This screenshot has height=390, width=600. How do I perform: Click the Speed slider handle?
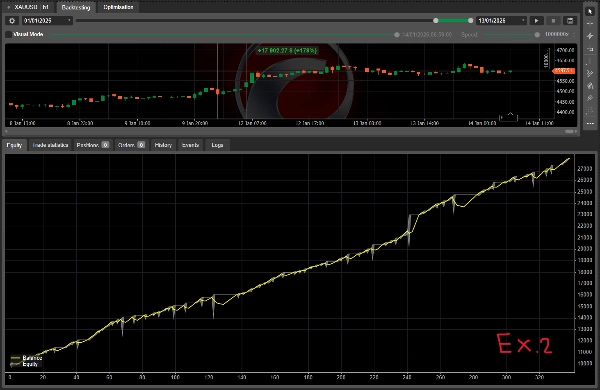pyautogui.click(x=537, y=35)
